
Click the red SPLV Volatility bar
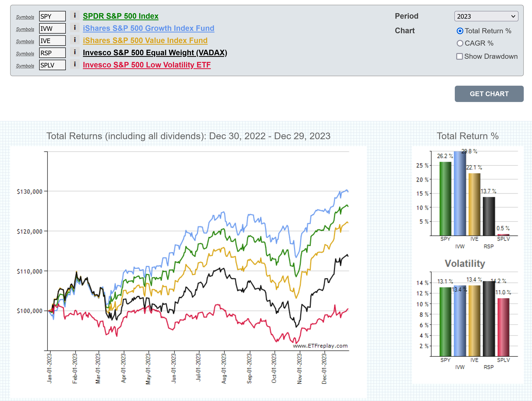tap(503, 327)
